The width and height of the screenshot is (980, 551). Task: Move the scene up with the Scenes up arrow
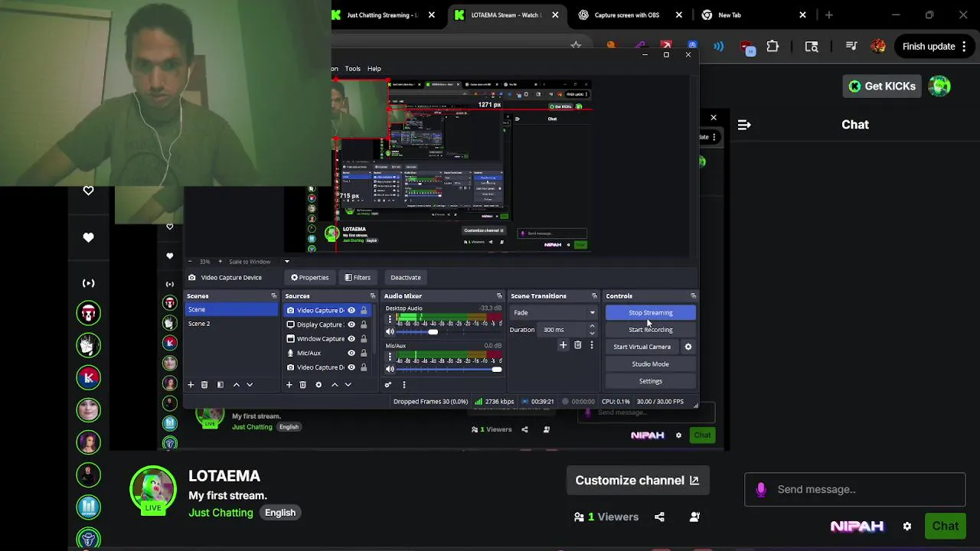point(236,385)
